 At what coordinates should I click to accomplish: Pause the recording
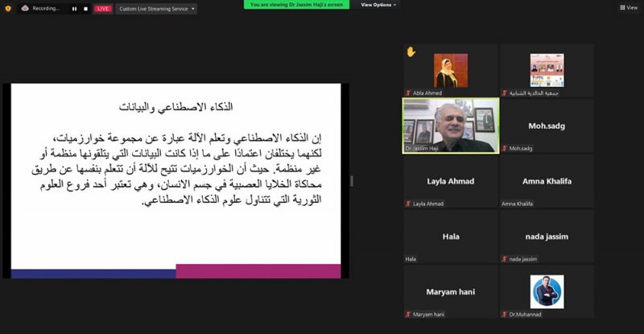pos(74,9)
